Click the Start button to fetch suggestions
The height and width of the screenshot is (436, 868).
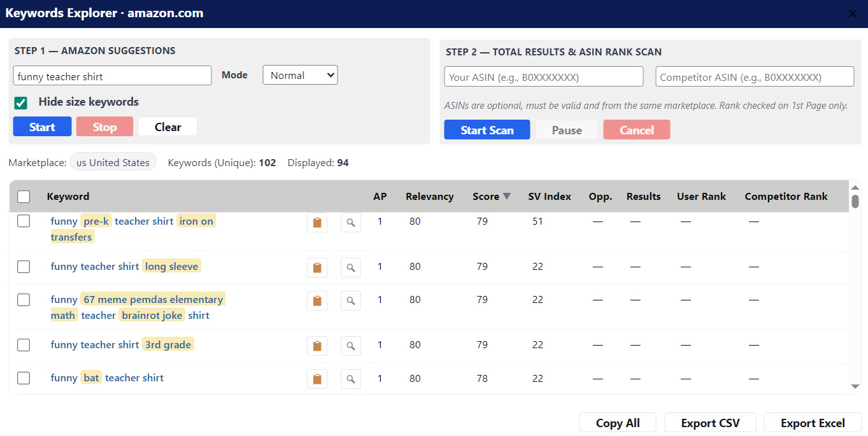[42, 126]
